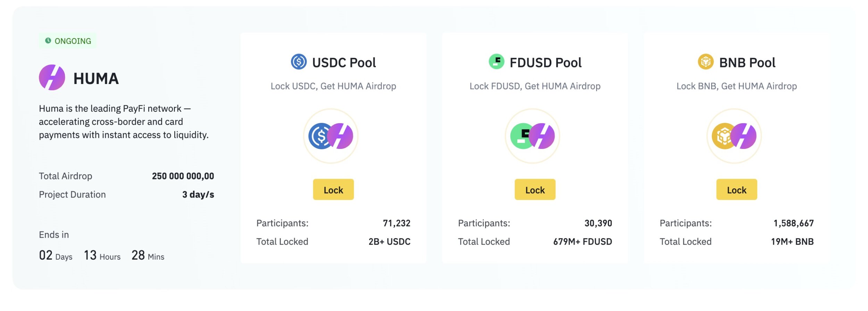Click the 2B+ USDC total locked value
This screenshot has height=311, width=868.
click(390, 242)
